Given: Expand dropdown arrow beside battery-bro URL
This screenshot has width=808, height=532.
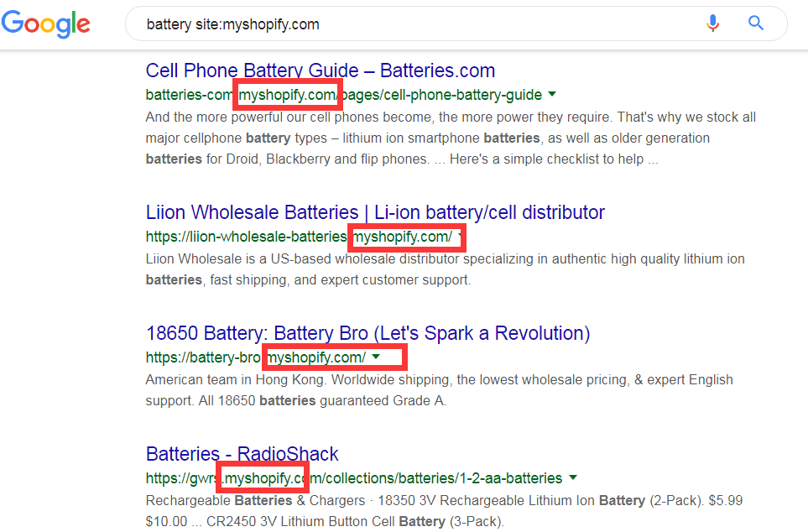Looking at the screenshot, I should [376, 357].
